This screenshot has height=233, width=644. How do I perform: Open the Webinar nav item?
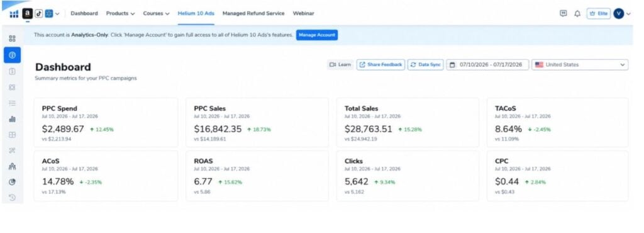tap(304, 14)
